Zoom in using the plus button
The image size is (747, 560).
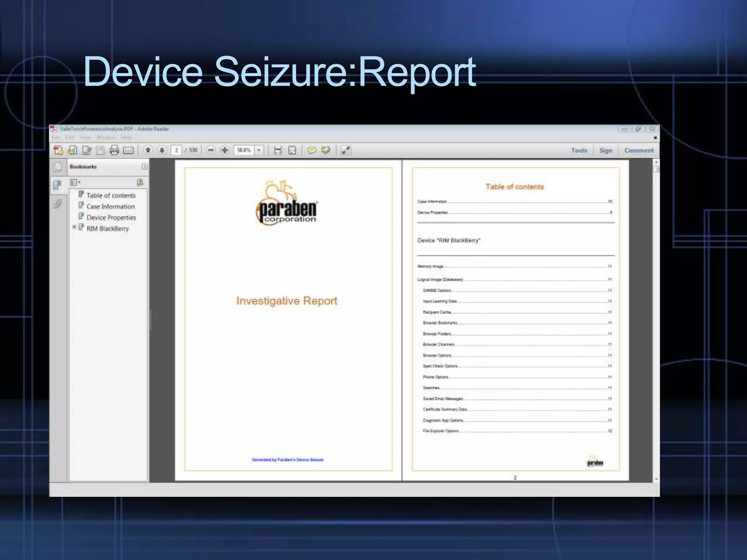click(x=225, y=150)
